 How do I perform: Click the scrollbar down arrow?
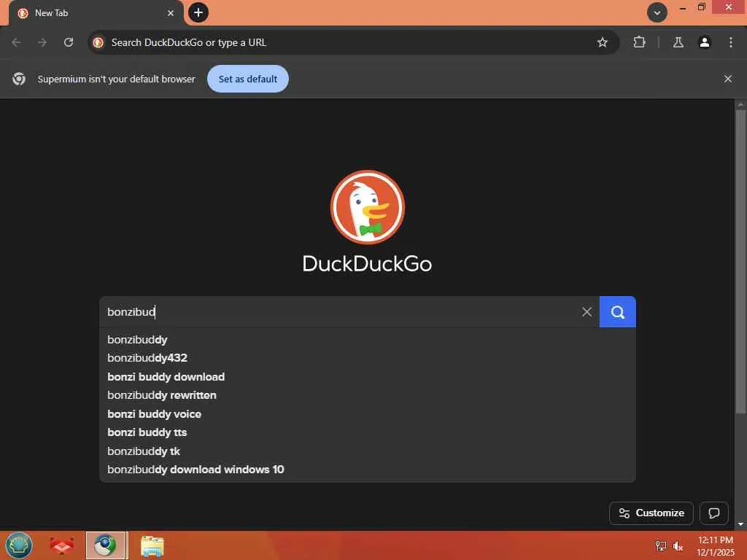click(740, 524)
